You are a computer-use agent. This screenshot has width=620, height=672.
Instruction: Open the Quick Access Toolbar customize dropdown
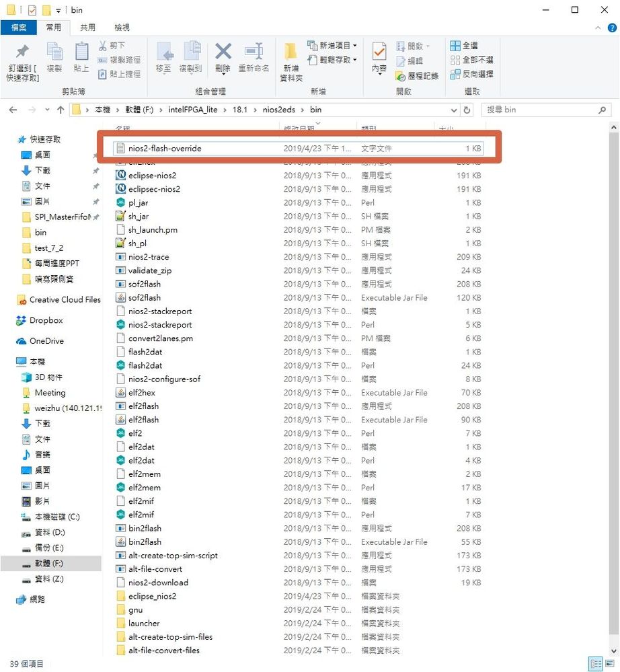(x=59, y=10)
